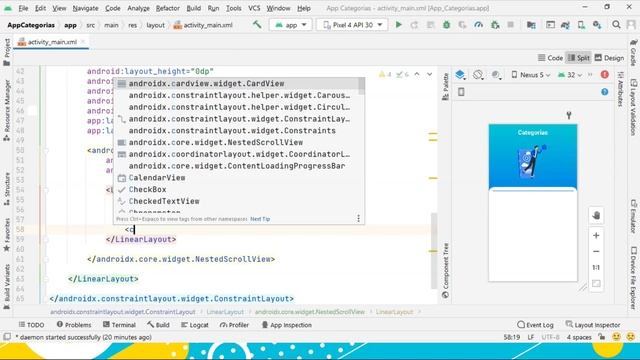Open the Problems tool window
This screenshot has width=640, height=360.
74,325
